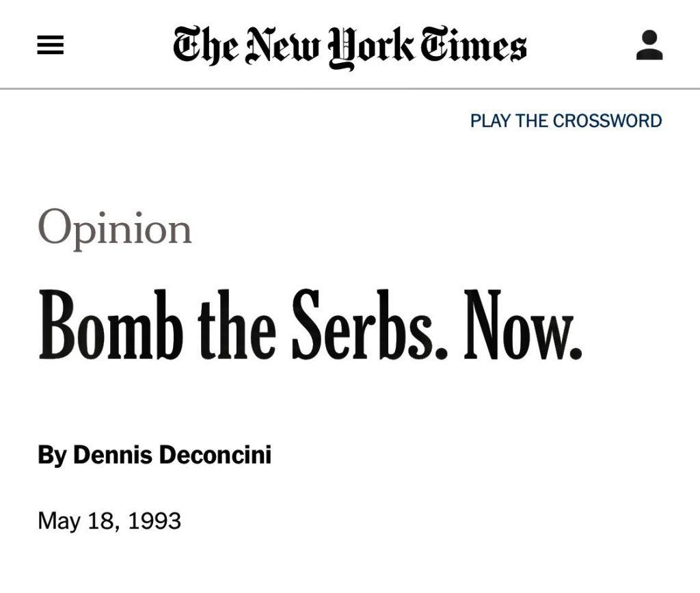Open the Play the Crossword link

click(x=565, y=121)
